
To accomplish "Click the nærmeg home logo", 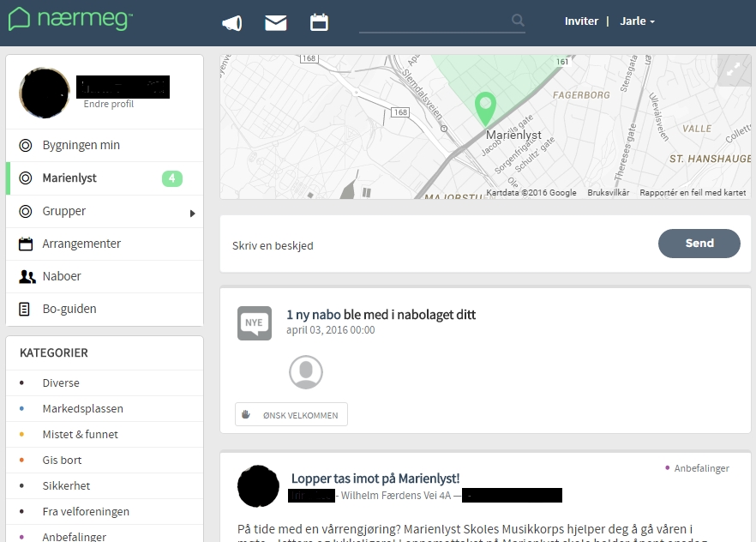I will click(x=70, y=20).
